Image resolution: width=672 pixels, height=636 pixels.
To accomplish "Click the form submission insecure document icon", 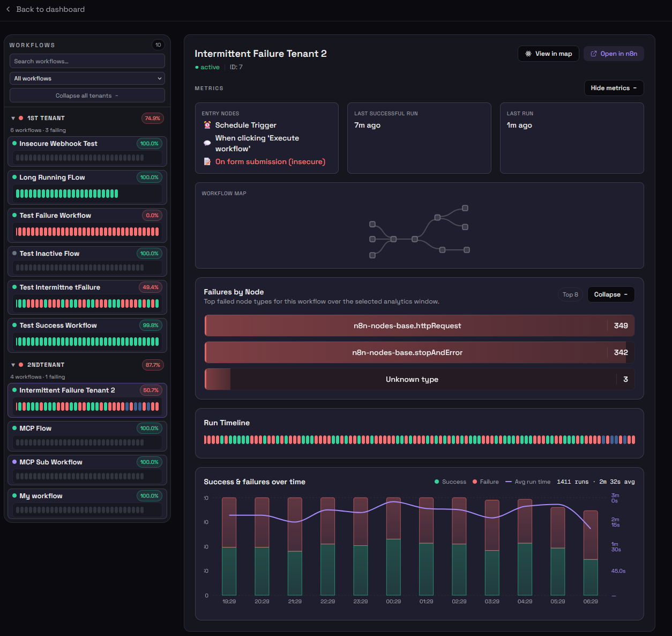I will (207, 161).
